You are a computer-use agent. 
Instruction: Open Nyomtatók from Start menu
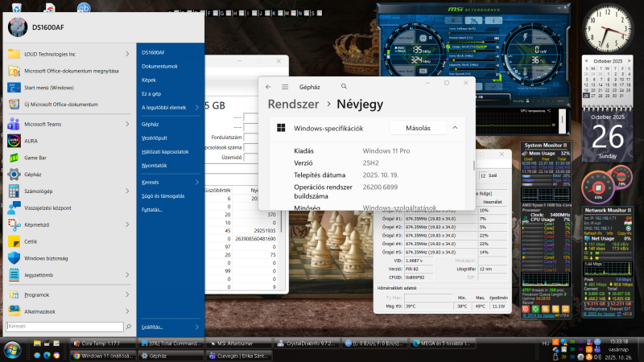pos(154,166)
